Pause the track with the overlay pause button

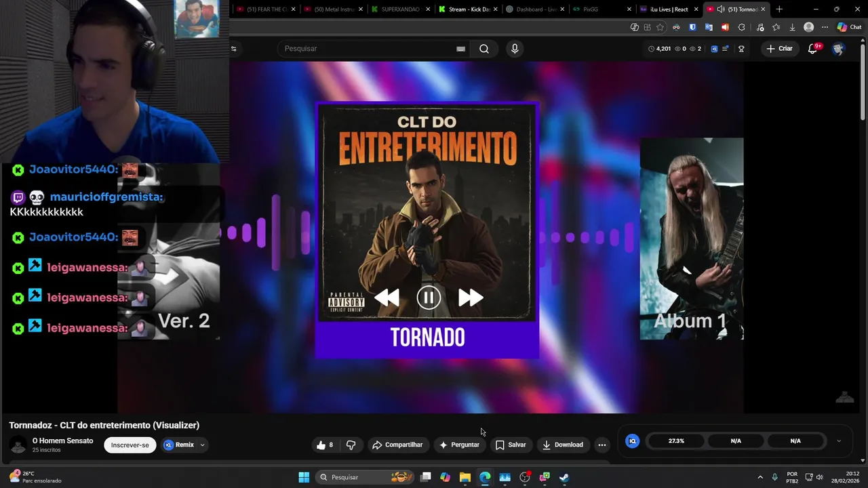[429, 298]
